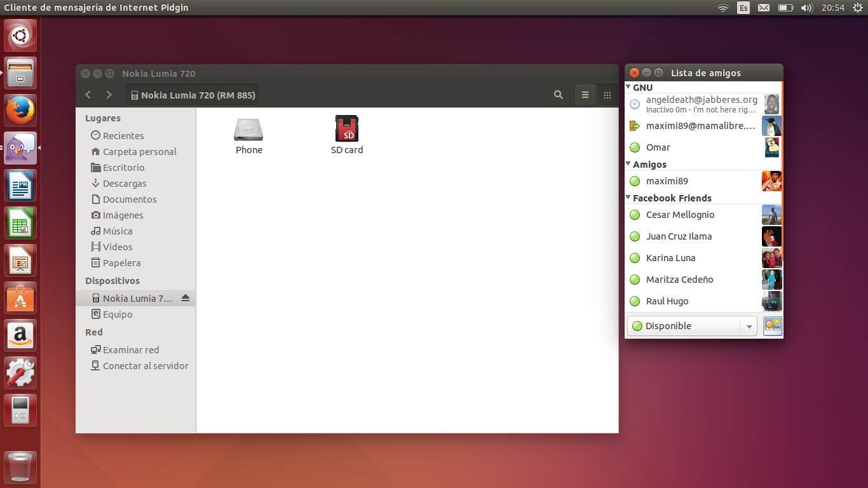Collapse the GNU buddy group
This screenshot has width=868, height=488.
click(x=628, y=87)
